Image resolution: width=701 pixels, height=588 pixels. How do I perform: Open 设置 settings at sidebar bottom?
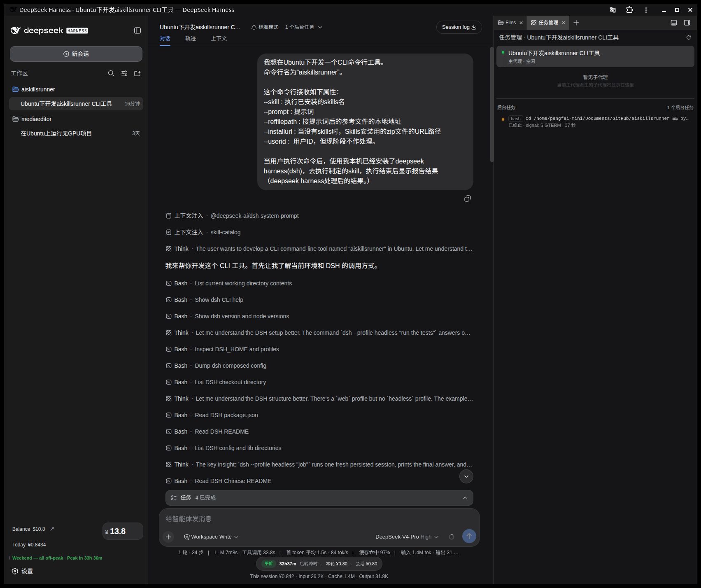(x=22, y=571)
